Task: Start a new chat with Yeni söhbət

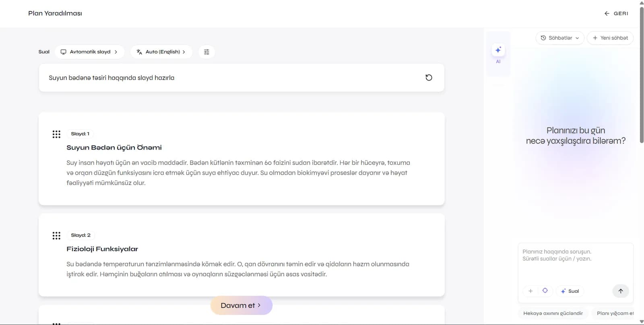Action: (x=610, y=38)
